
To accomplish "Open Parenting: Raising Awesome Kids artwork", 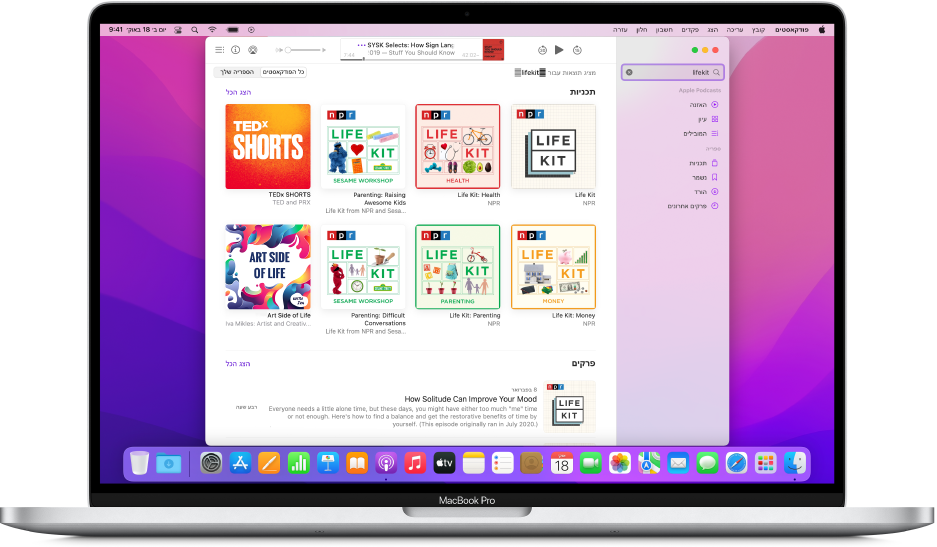I will pyautogui.click(x=363, y=146).
